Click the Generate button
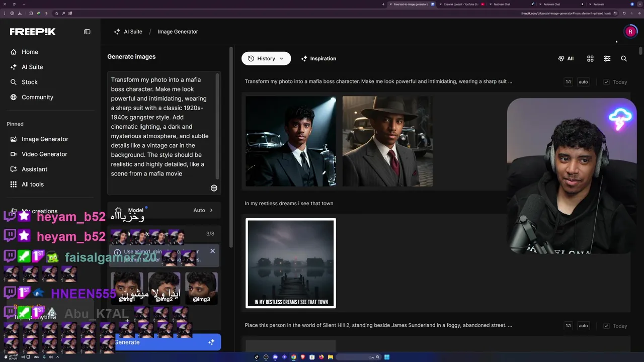The image size is (644, 362). [x=164, y=342]
